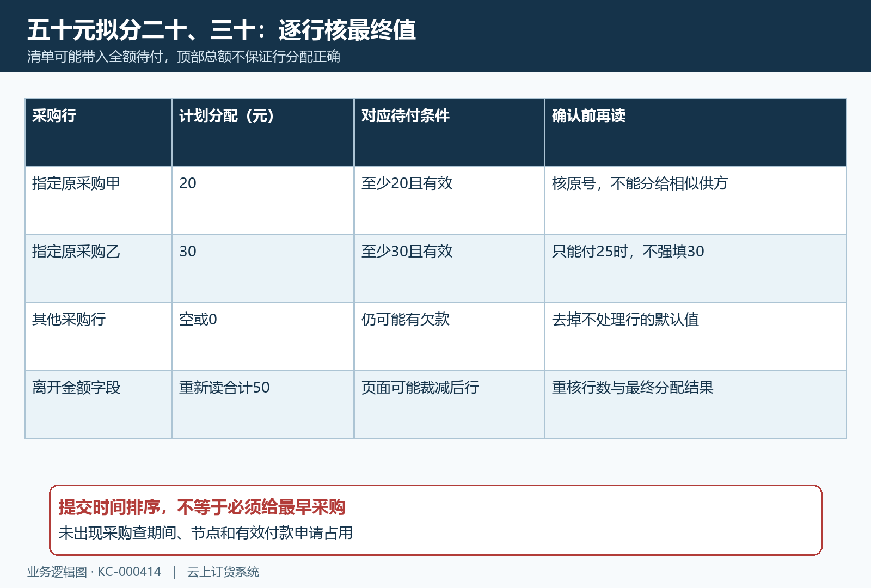
Task: Click the cell 至少20且有效
Action: [407, 183]
